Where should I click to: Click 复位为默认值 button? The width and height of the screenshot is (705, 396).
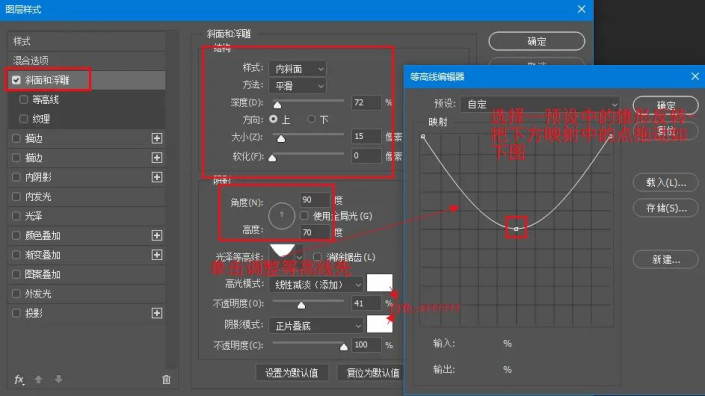[371, 373]
